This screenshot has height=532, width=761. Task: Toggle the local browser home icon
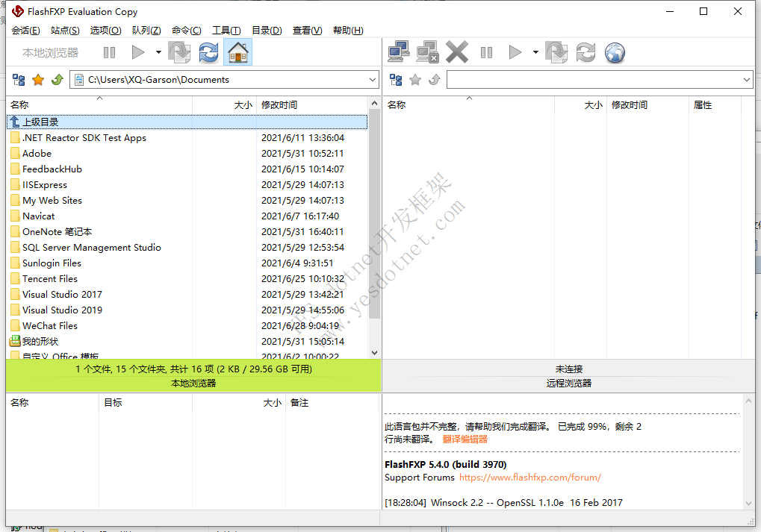point(237,52)
